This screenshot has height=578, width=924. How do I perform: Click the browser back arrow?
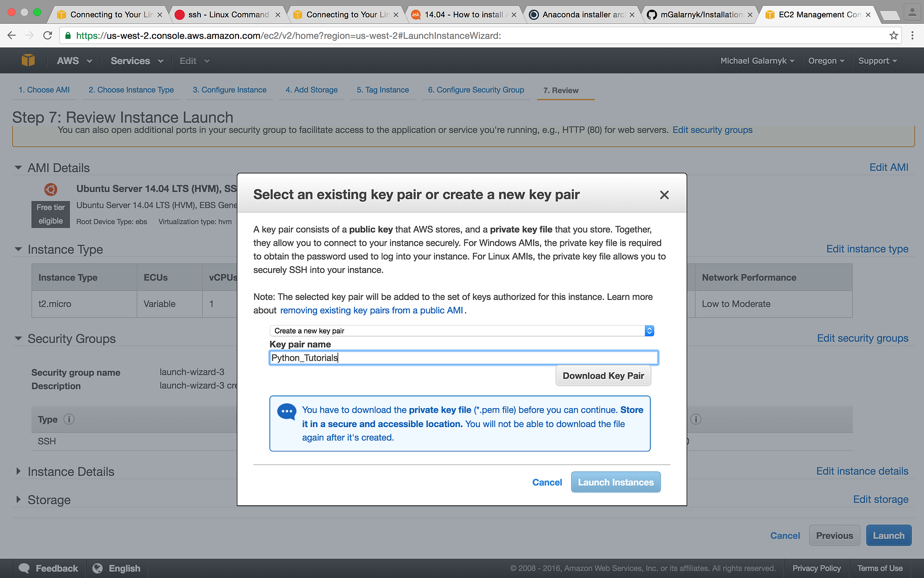click(12, 36)
